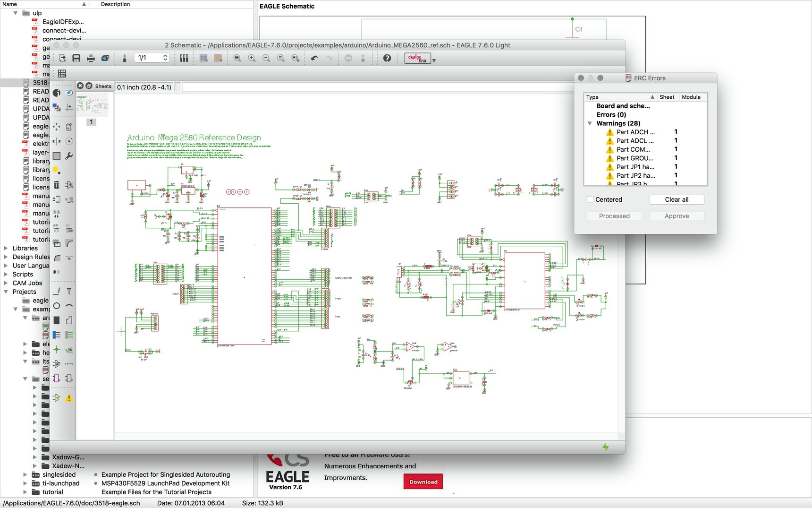Image resolution: width=812 pixels, height=508 pixels.
Task: Select the Move tool with four arrows
Action: pos(57,127)
